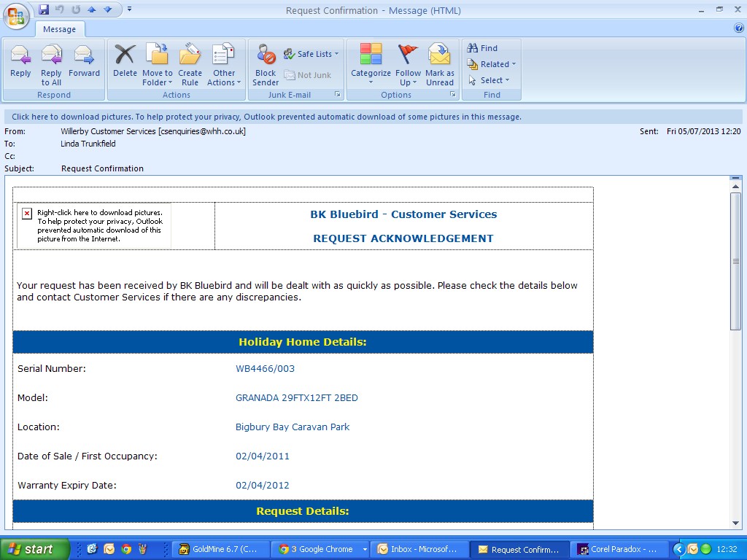This screenshot has height=560, width=747.
Task: Click first quick launch icon after start
Action: (92, 549)
